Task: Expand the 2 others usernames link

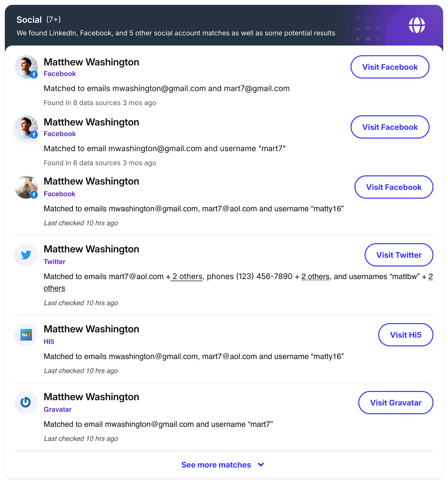Action: coord(54,288)
